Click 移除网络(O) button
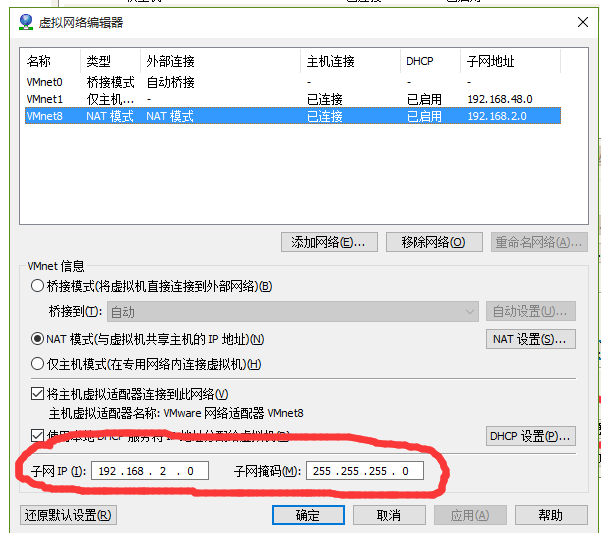 (x=434, y=242)
